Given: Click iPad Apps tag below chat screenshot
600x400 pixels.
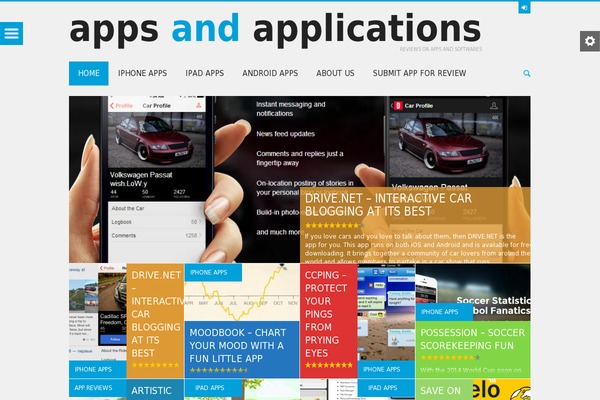Looking at the screenshot, I should point(386,388).
